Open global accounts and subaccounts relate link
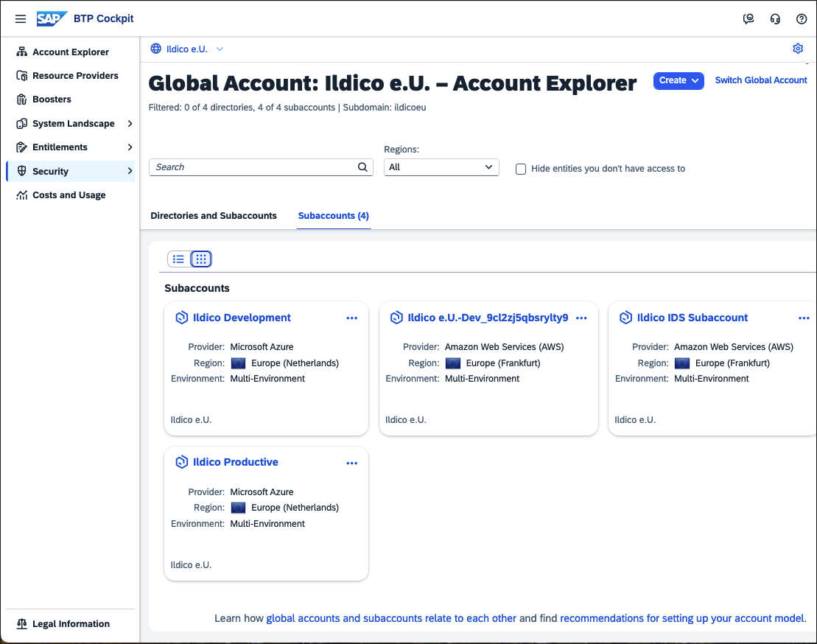The image size is (817, 644). 391,618
